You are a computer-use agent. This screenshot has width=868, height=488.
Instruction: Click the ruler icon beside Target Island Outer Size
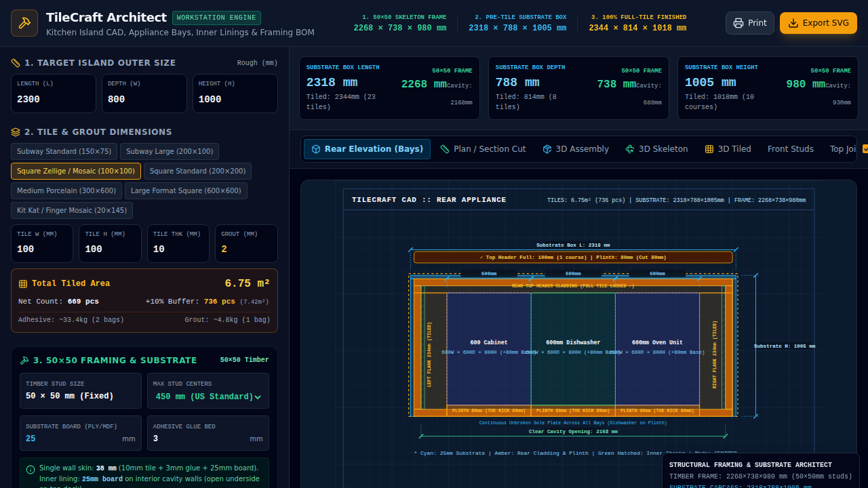[16, 63]
